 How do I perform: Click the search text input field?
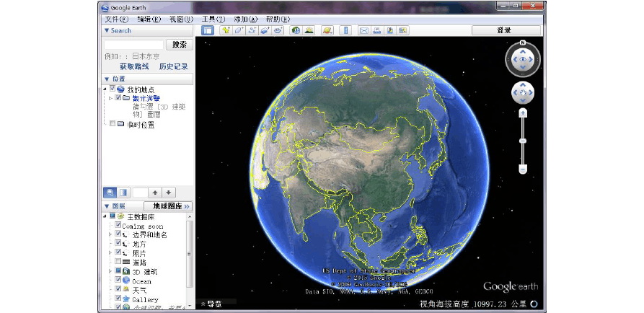[133, 45]
